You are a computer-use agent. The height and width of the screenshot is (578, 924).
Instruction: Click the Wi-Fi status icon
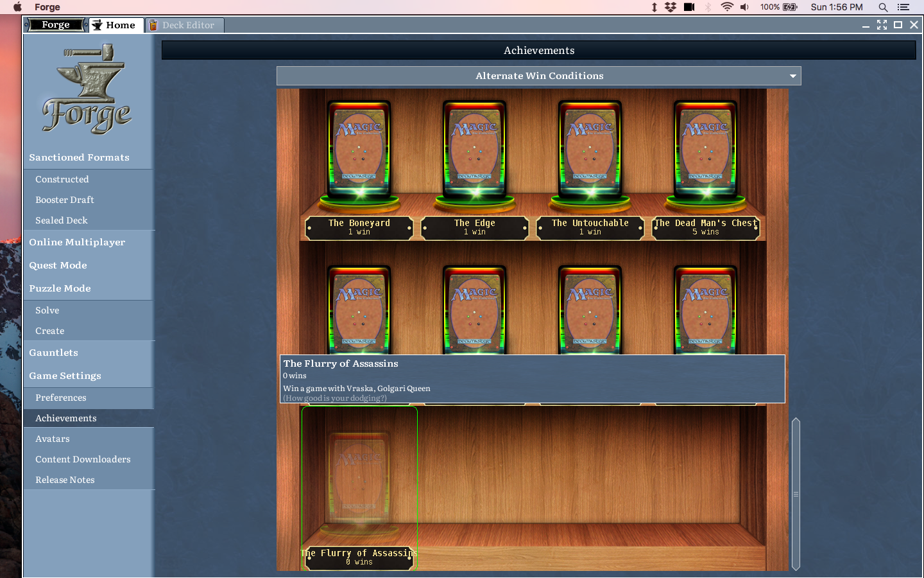coord(727,7)
